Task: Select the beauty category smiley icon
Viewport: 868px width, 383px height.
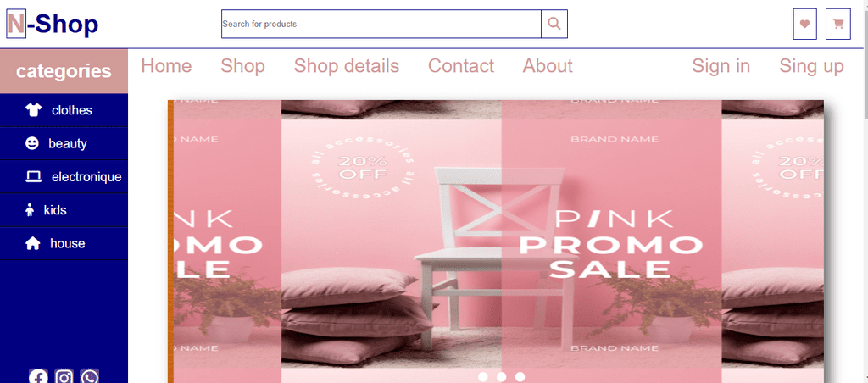Action: [x=33, y=143]
